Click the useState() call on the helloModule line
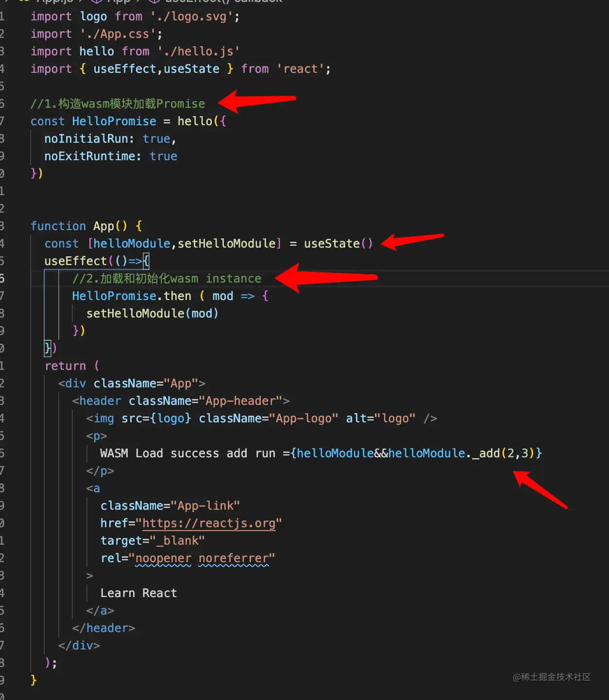This screenshot has height=700, width=609. [338, 243]
